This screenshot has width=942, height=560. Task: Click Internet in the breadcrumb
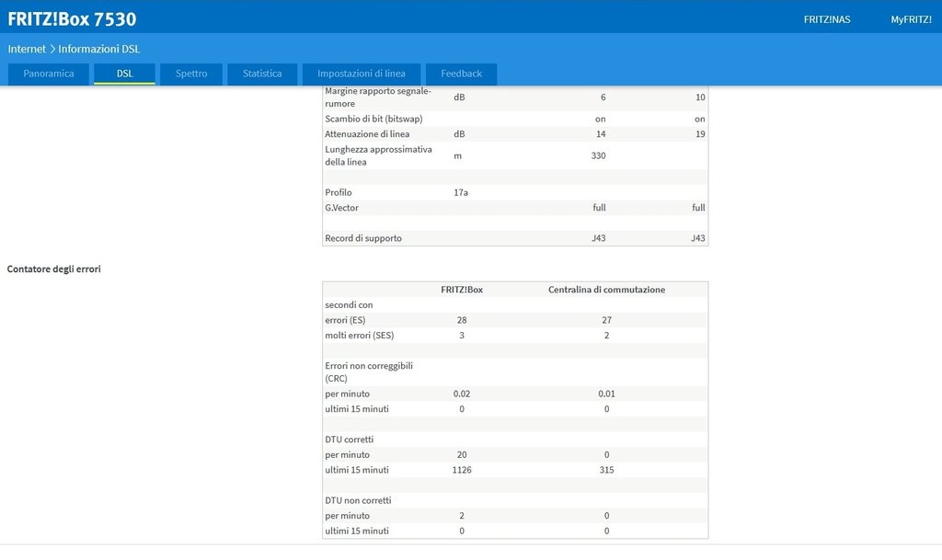click(x=27, y=49)
